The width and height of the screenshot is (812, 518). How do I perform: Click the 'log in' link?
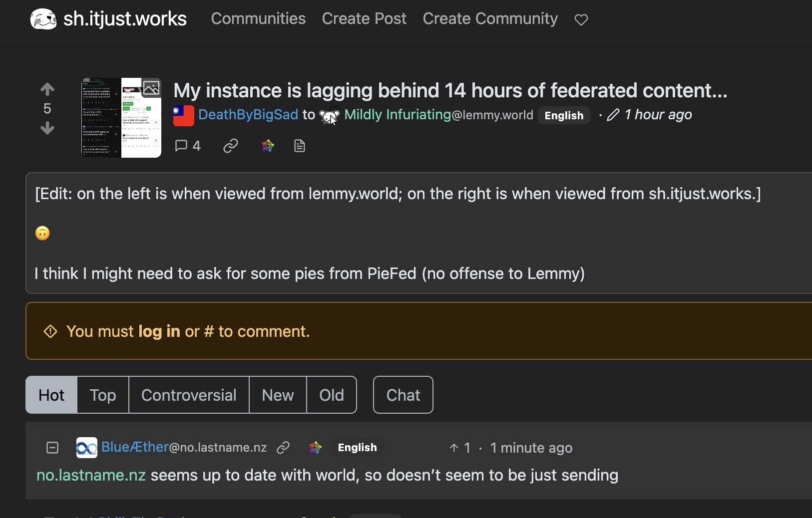click(x=159, y=331)
